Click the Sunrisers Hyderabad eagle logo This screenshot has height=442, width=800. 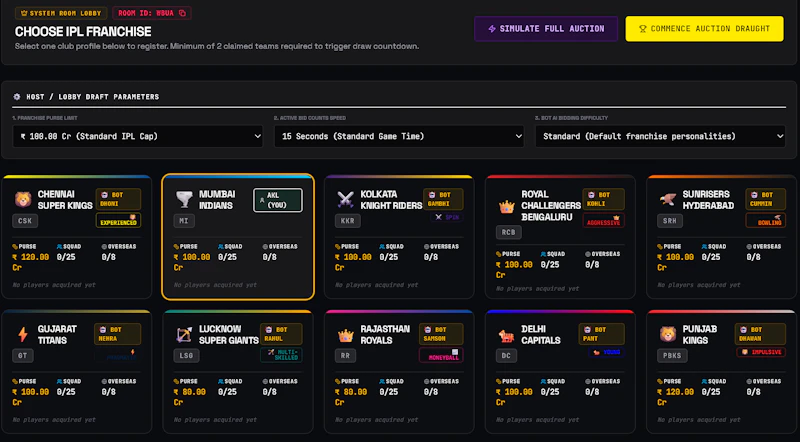pyautogui.click(x=668, y=199)
